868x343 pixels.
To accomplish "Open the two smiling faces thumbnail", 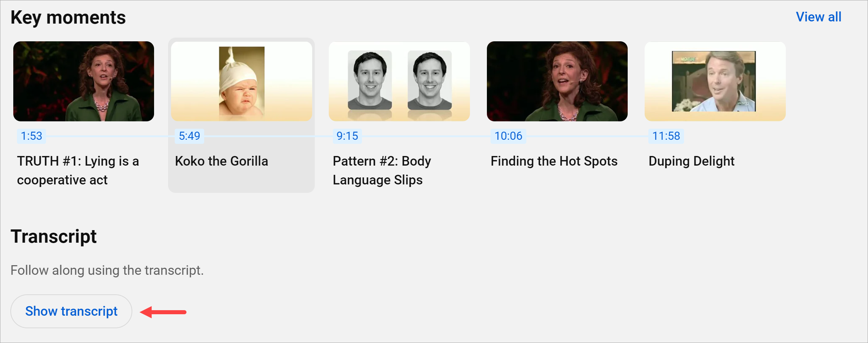I will pyautogui.click(x=399, y=81).
